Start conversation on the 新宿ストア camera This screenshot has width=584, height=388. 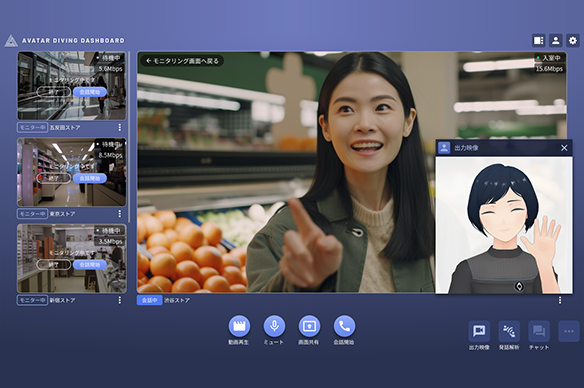tap(90, 265)
